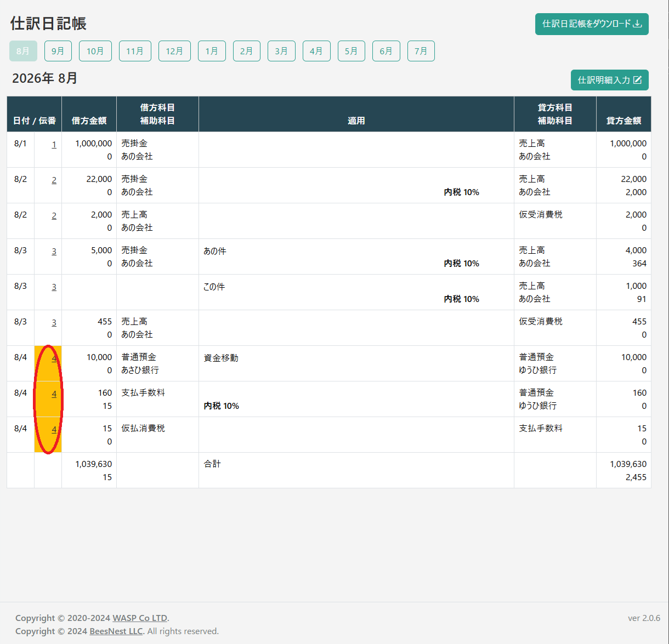
Task: Click voucher 3 link in the あの件 row
Action: pos(54,252)
